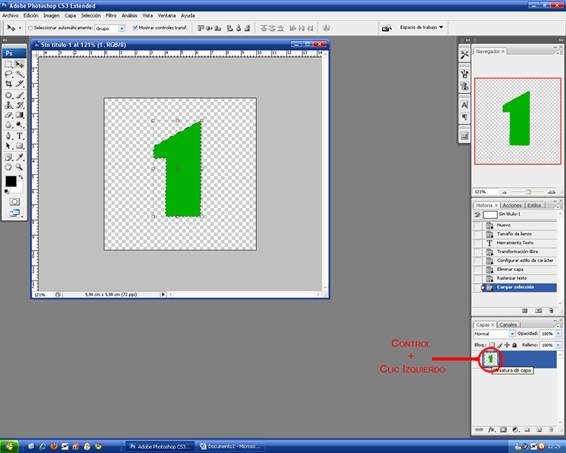
Task: Toggle Seleccionar automáticamente checkbox
Action: point(31,28)
